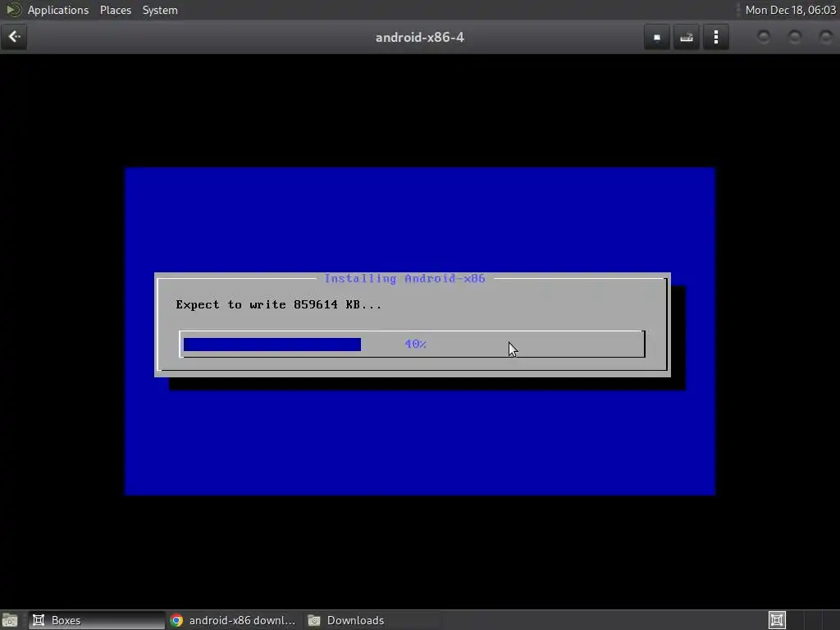The width and height of the screenshot is (840, 630).
Task: Click the fullscreen square icon in Boxes header
Action: tap(657, 38)
